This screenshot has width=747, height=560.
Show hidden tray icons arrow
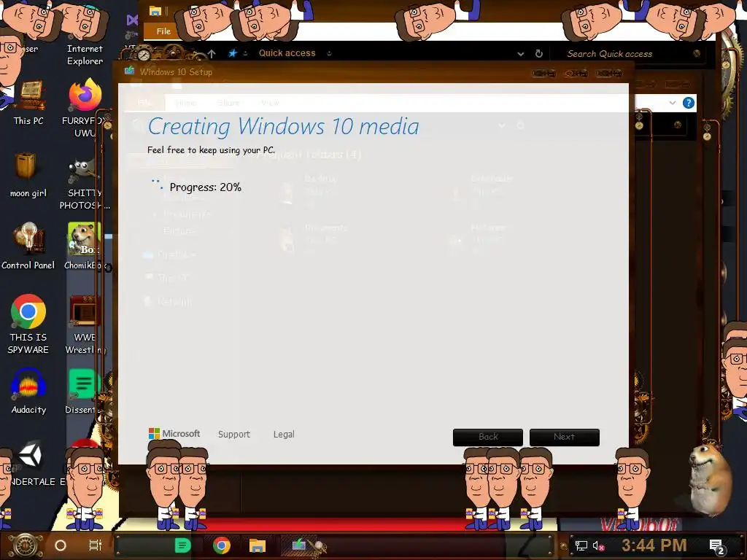click(x=564, y=546)
